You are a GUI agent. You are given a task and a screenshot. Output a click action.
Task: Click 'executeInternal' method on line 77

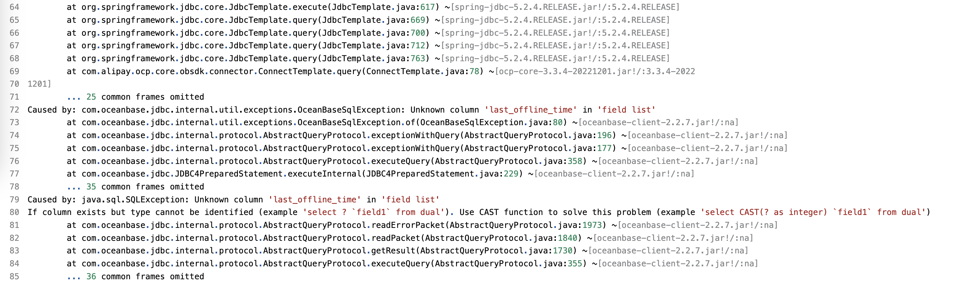pyautogui.click(x=324, y=174)
